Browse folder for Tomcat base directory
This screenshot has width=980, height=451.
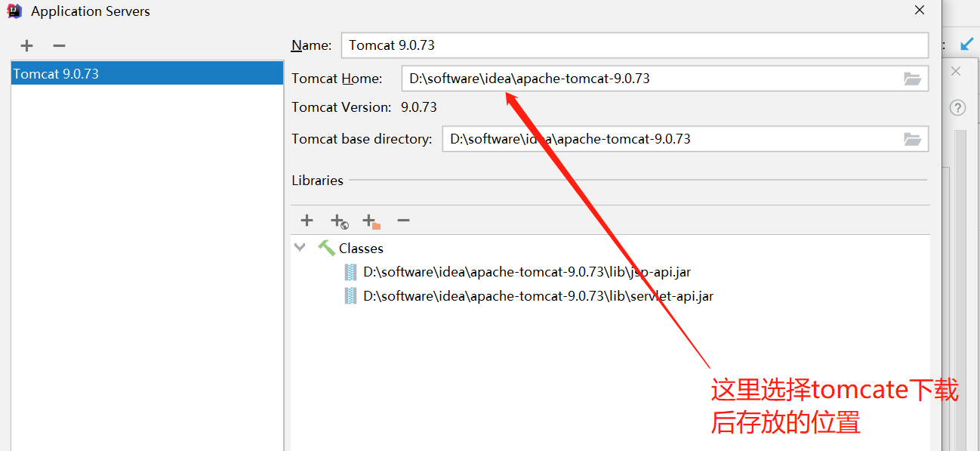point(913,139)
